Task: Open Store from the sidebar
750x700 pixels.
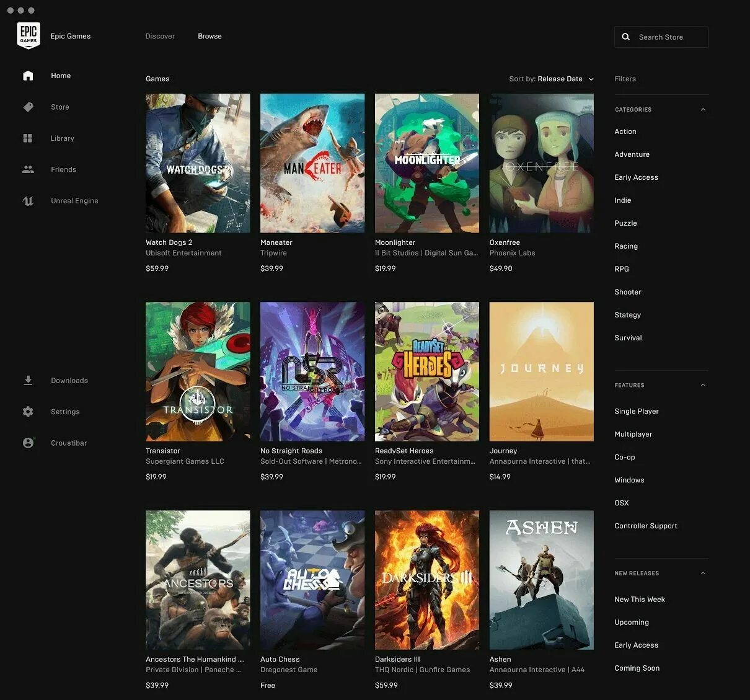Action: [x=60, y=107]
